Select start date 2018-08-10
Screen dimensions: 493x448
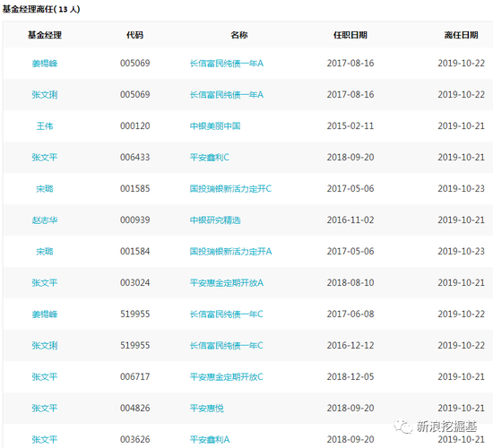350,282
